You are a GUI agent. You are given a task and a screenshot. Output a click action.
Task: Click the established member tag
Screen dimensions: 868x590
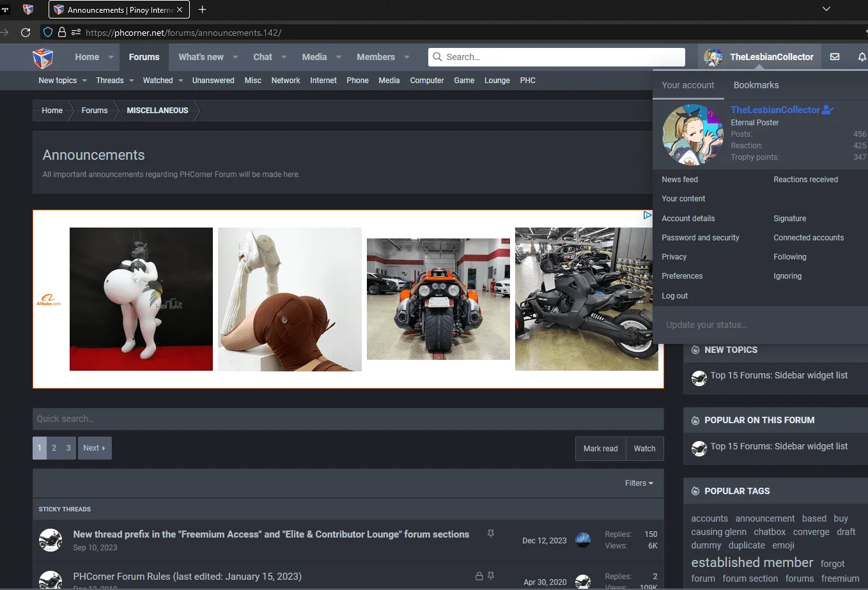coord(752,563)
